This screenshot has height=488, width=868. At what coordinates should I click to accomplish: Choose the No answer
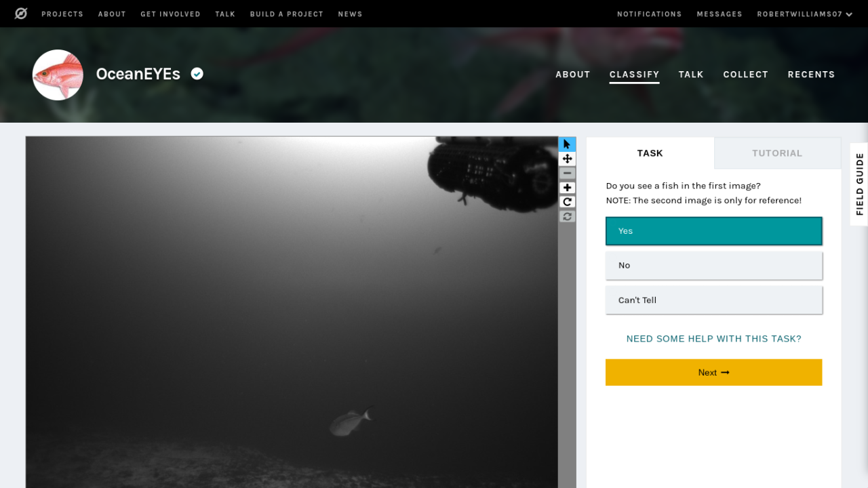pyautogui.click(x=713, y=266)
